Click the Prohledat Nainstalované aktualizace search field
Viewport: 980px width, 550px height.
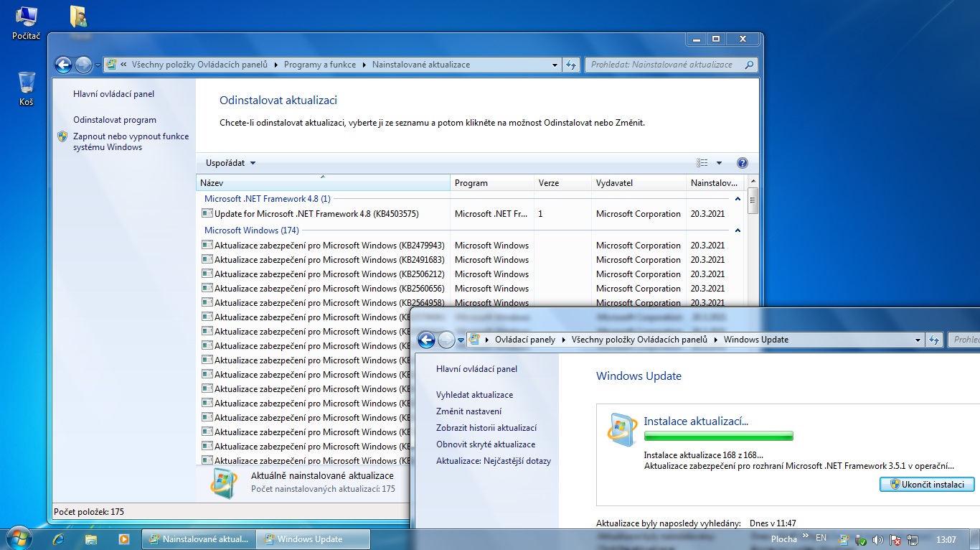tap(664, 65)
